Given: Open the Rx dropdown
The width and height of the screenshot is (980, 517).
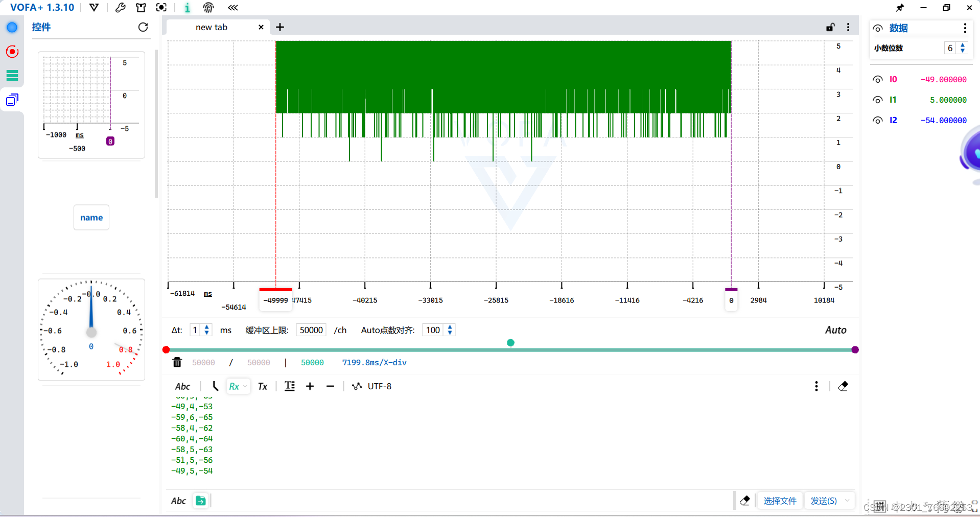Looking at the screenshot, I should [x=238, y=386].
